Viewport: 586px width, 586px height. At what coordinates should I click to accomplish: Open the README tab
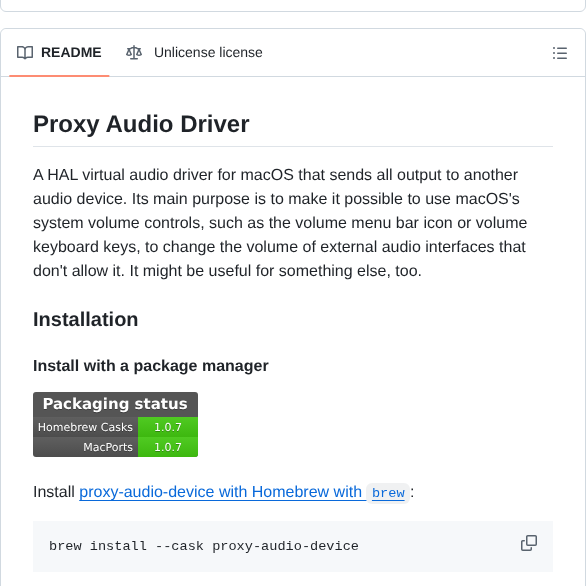coord(59,52)
